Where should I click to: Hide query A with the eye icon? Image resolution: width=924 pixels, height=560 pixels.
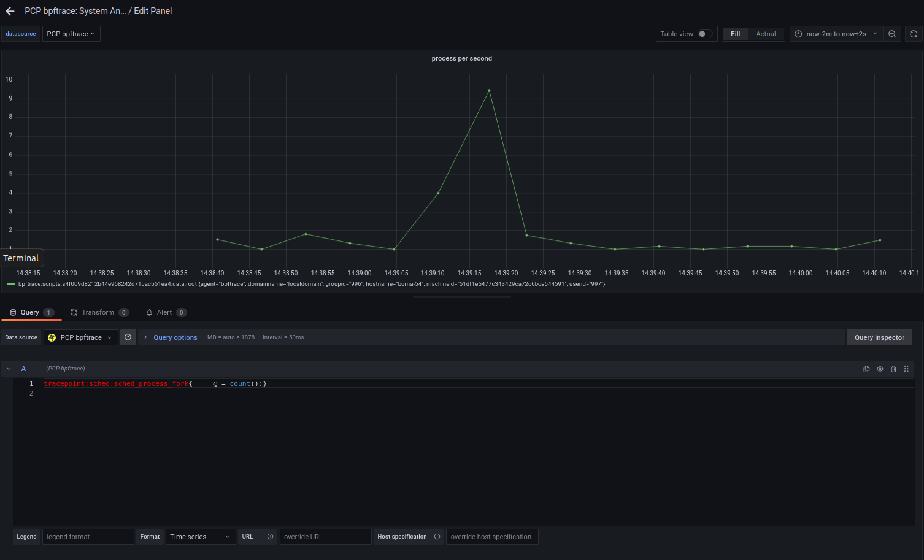[x=880, y=369]
